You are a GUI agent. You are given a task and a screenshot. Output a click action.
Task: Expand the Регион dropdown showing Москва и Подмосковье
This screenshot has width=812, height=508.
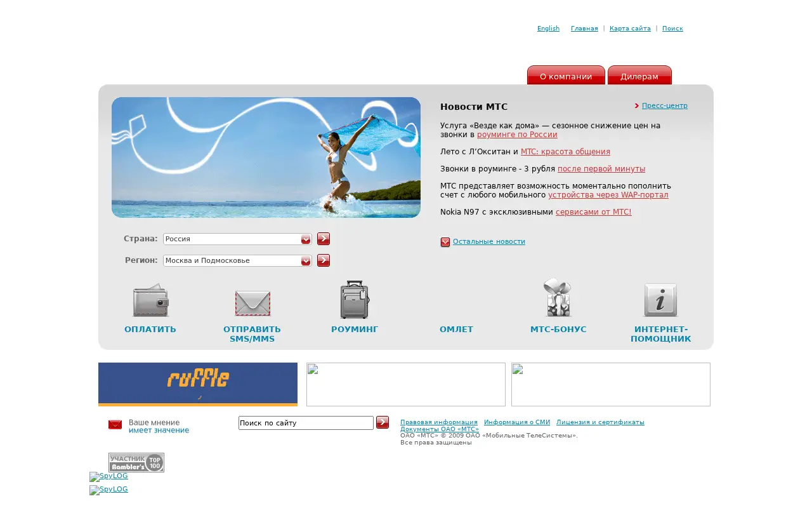click(x=237, y=261)
